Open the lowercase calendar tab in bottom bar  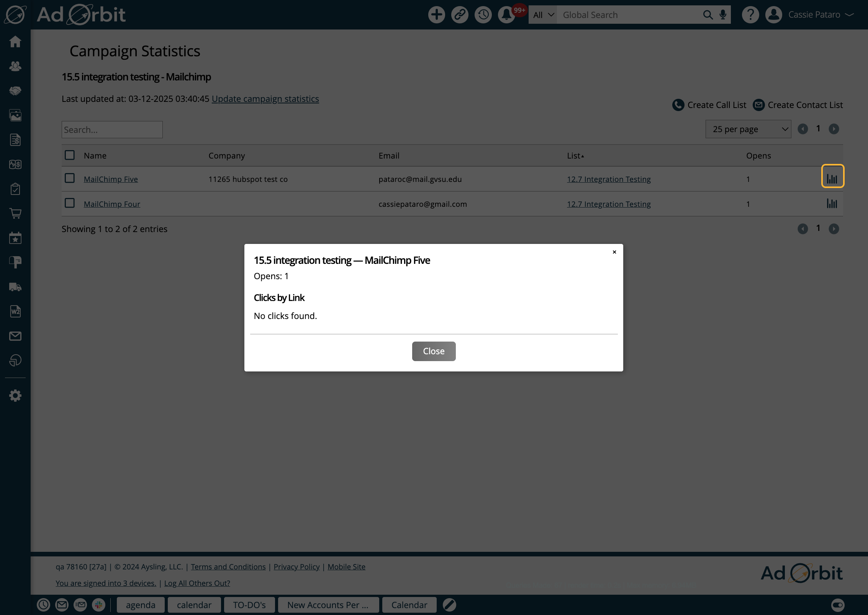pos(194,605)
